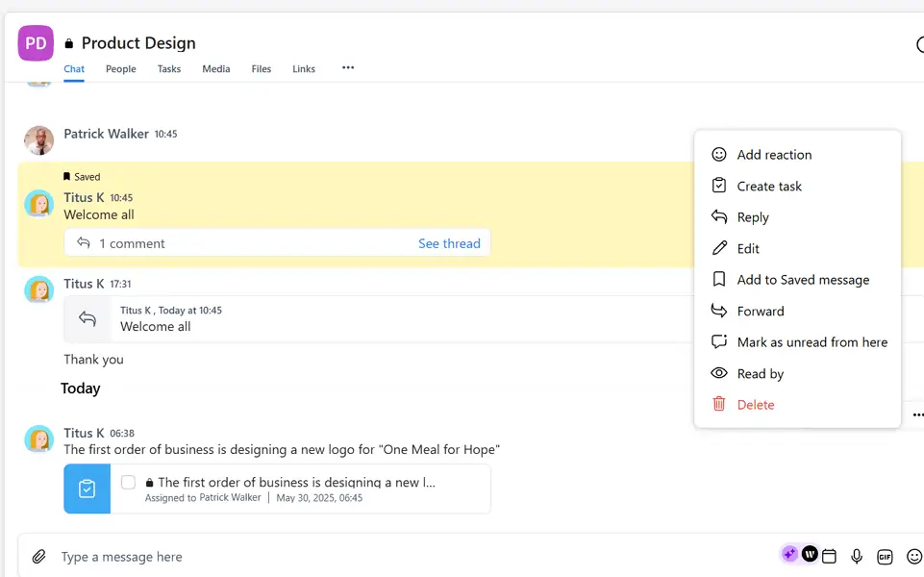Open the three-dot overflow beside Links tab
The image size is (924, 577).
pos(348,68)
